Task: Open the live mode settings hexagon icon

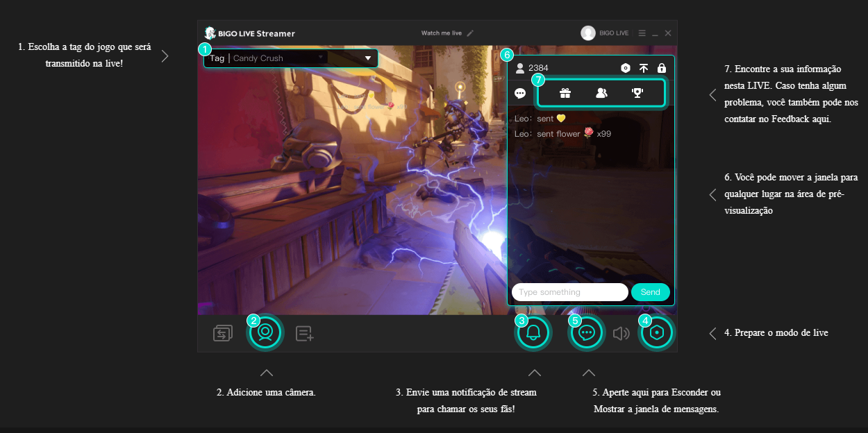Action: tap(656, 332)
